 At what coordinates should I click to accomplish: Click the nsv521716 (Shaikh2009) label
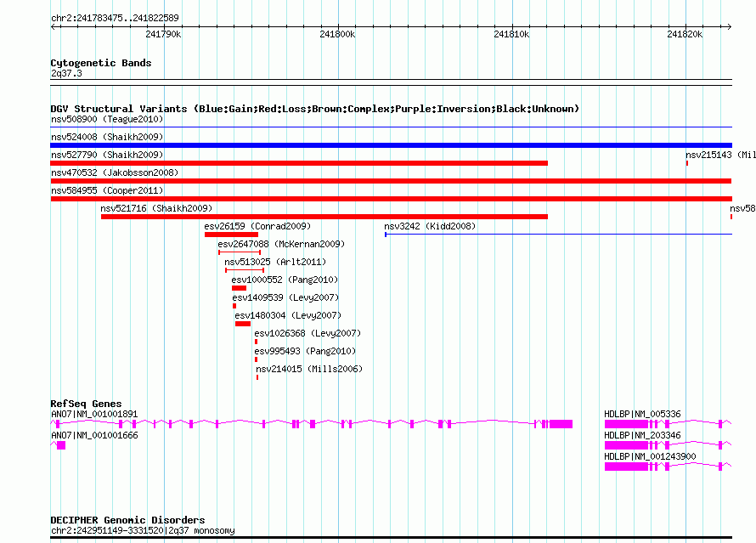[156, 208]
